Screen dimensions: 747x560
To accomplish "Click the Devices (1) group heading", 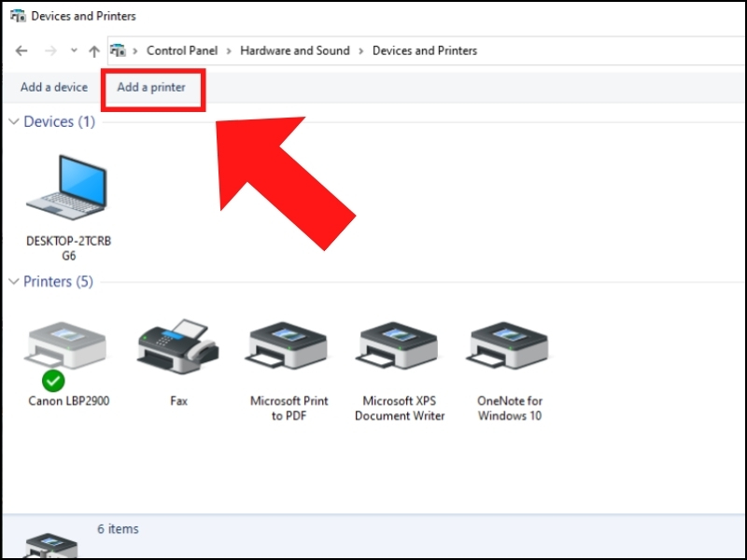I will point(60,122).
